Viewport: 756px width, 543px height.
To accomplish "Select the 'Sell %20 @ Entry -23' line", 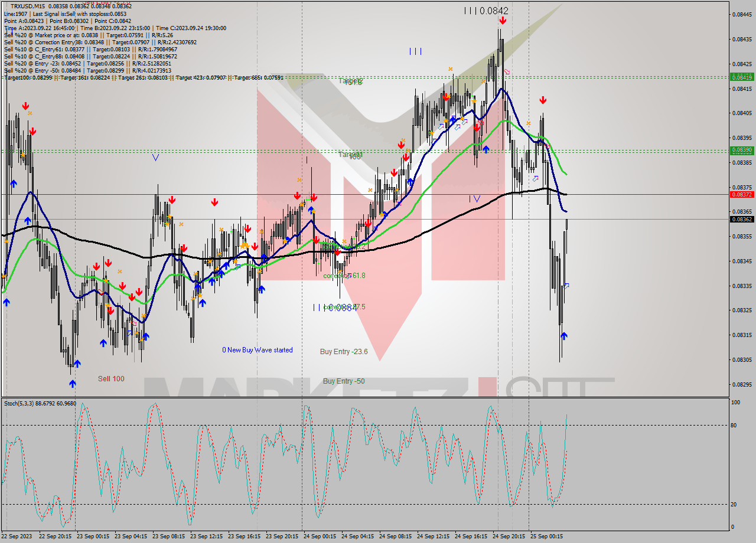I will (x=87, y=63).
